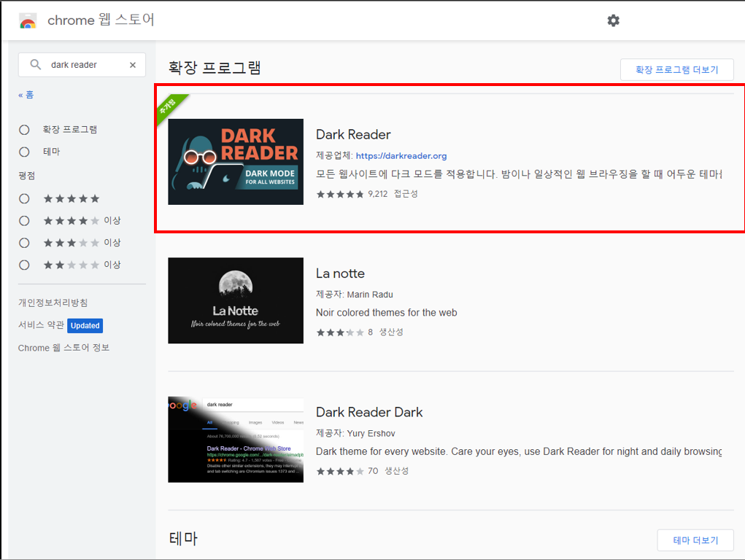Open settings with the gear icon
This screenshot has width=745, height=560.
click(x=613, y=20)
